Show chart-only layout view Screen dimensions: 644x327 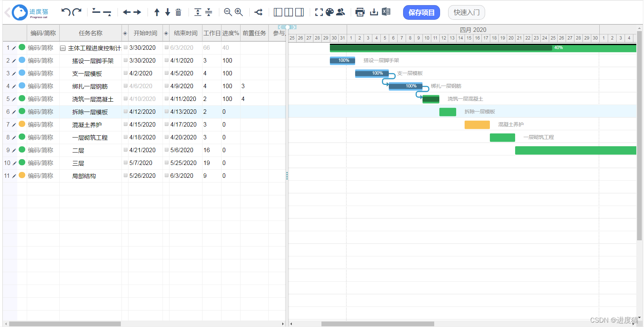(299, 12)
